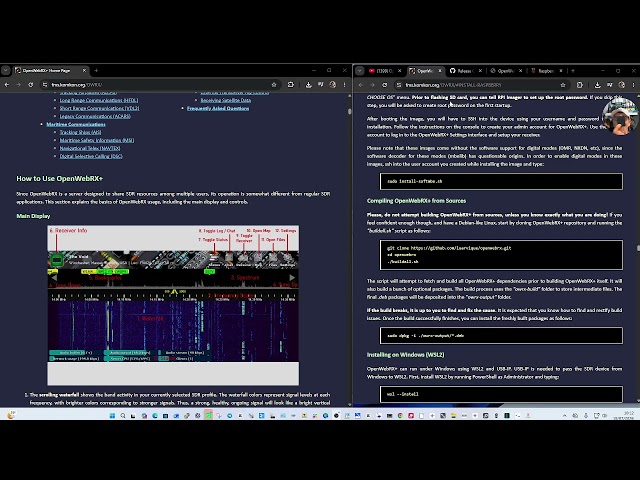
Task: Close the Raspberry tab in right window
Action: (561, 71)
